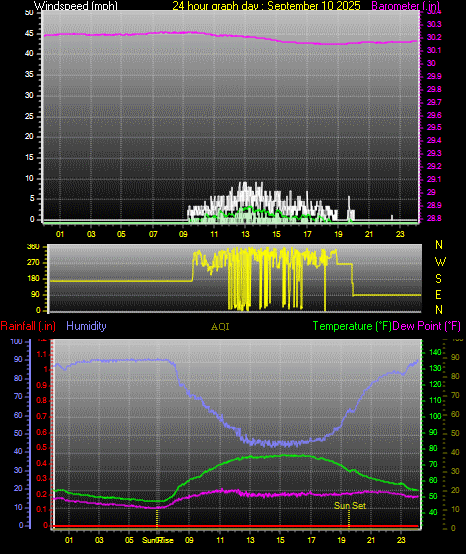Viewport: 466px width, 554px height.
Task: Click the "Sun Set" marker label
Action: click(x=350, y=506)
